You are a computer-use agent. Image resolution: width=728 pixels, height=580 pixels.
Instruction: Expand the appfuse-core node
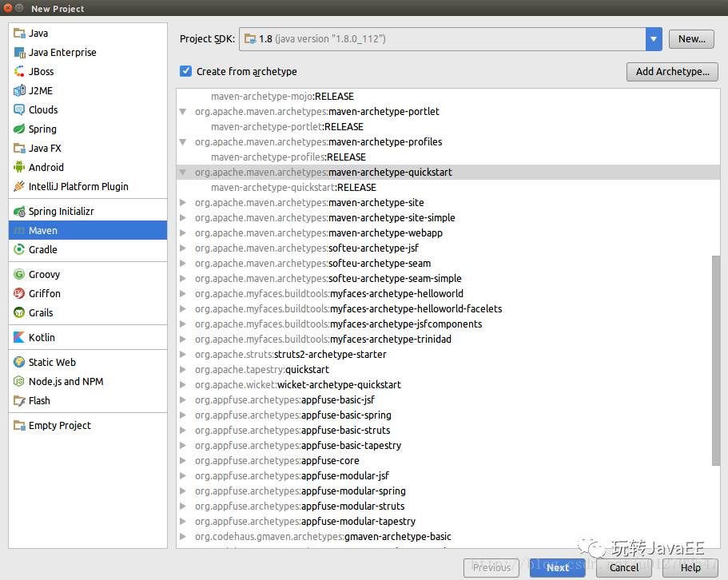183,461
